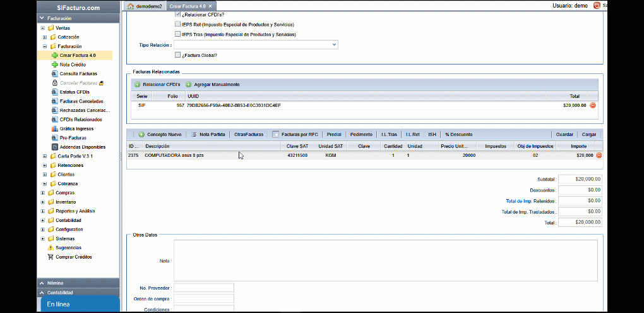Image resolution: width=644 pixels, height=313 pixels.
Task: Remove the related invoice SIF 957 row
Action: point(593,106)
